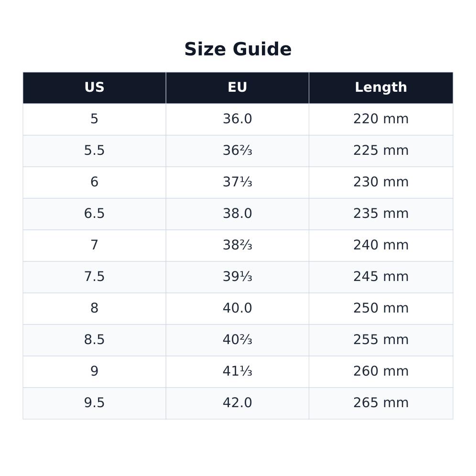Click EU size 38.0 cell
The height and width of the screenshot is (476, 476).
[238, 214]
